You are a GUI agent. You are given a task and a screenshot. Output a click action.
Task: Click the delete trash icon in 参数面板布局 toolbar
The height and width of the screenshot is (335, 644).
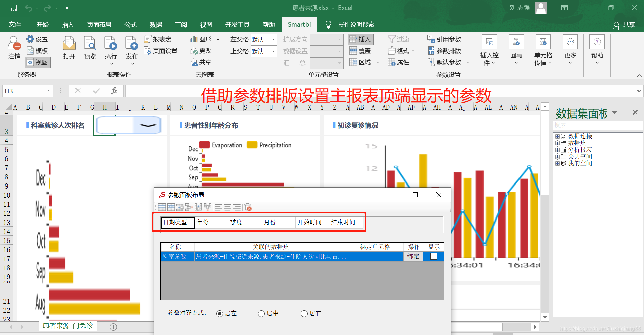tap(248, 207)
